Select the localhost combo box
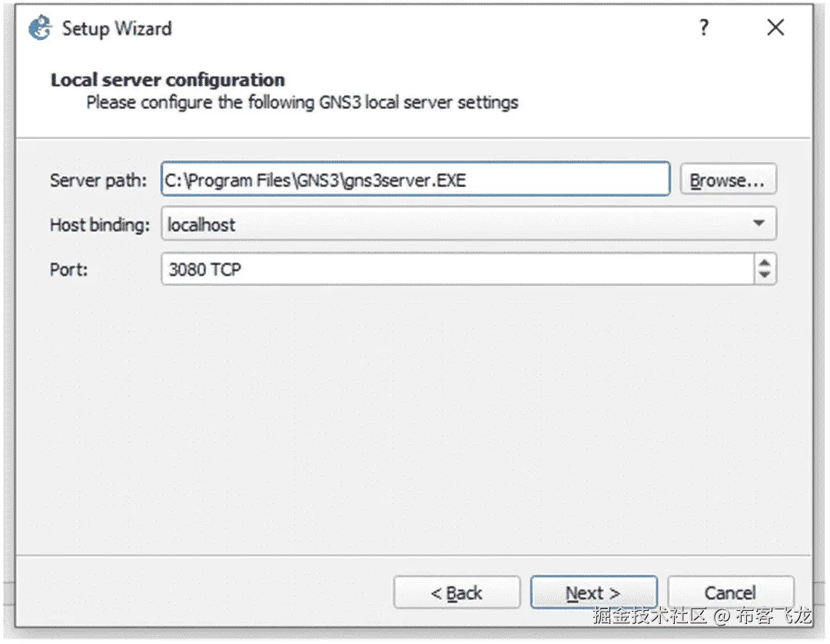Screen dimensions: 830x644 click(461, 224)
